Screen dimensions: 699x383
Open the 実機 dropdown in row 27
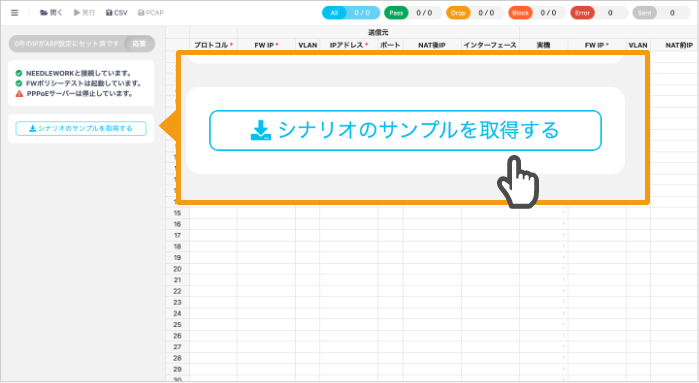coord(563,347)
